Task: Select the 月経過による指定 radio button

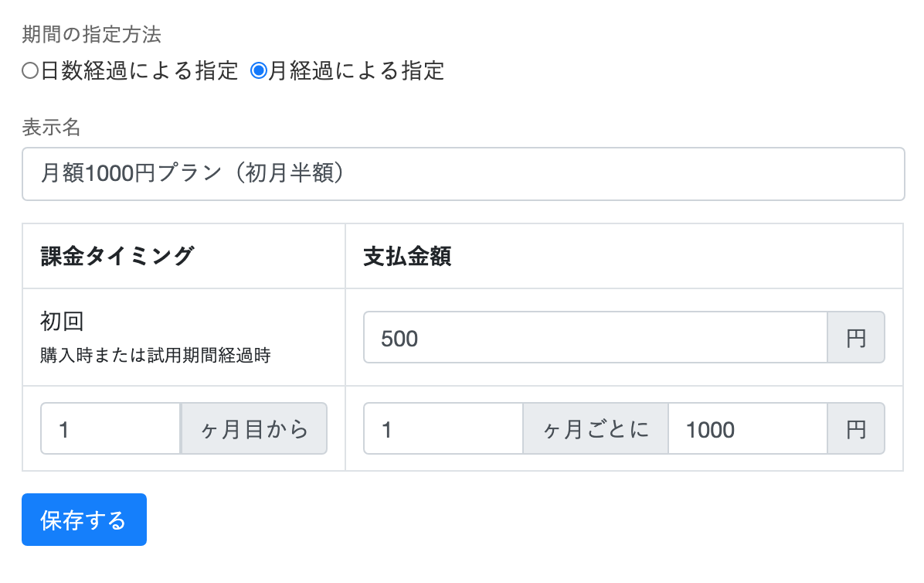Action: click(x=259, y=71)
